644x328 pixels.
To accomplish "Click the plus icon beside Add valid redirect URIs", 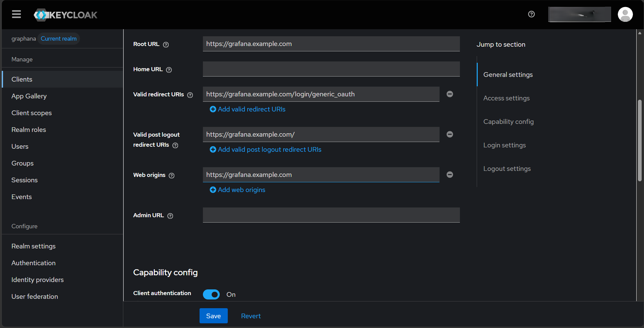I will [x=213, y=109].
